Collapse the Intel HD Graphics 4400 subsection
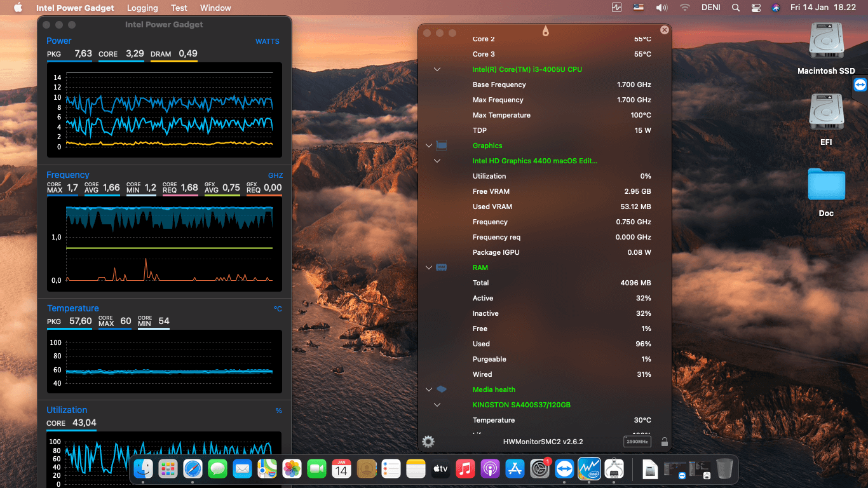 click(437, 161)
